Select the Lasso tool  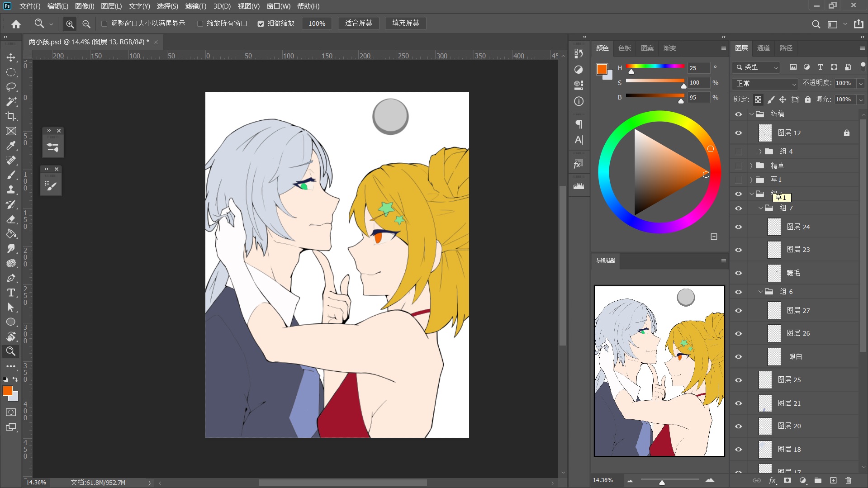pos(11,87)
